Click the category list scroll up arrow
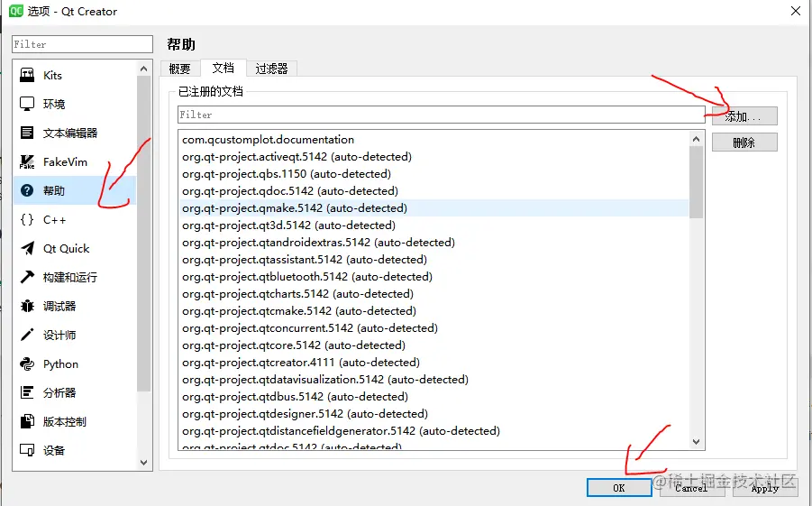This screenshot has width=812, height=506. click(x=144, y=69)
